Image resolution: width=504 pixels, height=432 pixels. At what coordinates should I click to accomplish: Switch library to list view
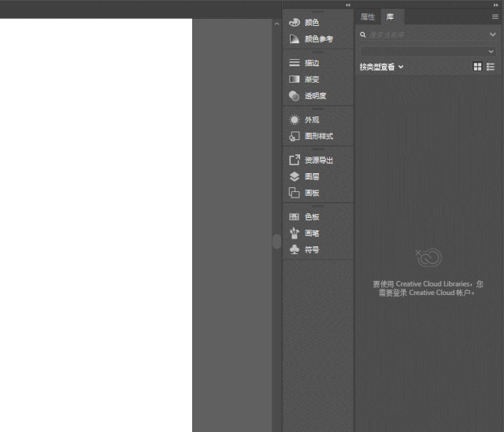click(491, 66)
